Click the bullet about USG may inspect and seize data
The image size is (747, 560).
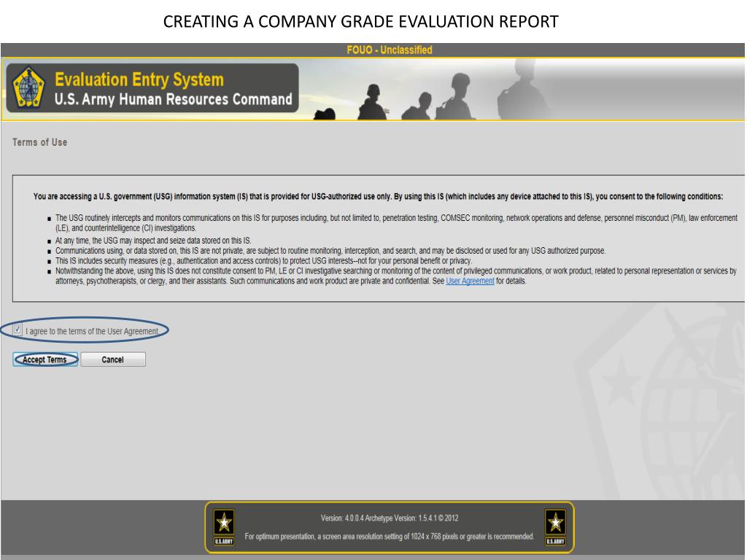[x=153, y=241]
